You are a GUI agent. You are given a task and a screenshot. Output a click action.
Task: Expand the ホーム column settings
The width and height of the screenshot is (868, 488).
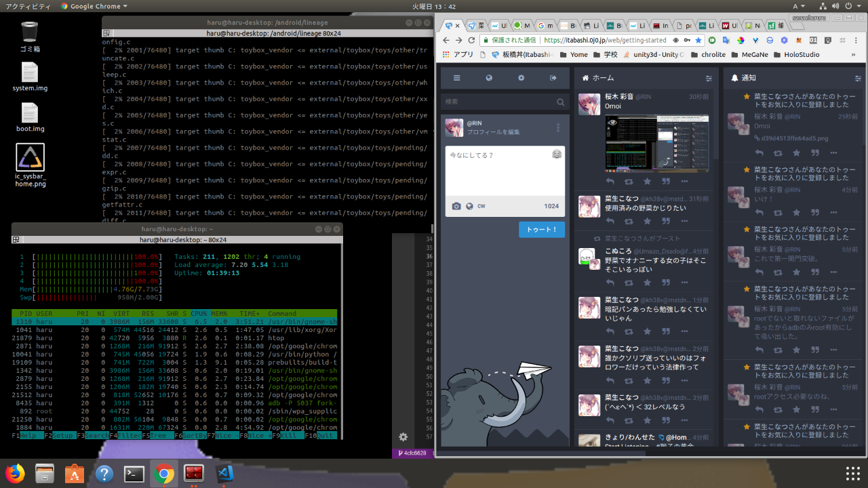(709, 79)
